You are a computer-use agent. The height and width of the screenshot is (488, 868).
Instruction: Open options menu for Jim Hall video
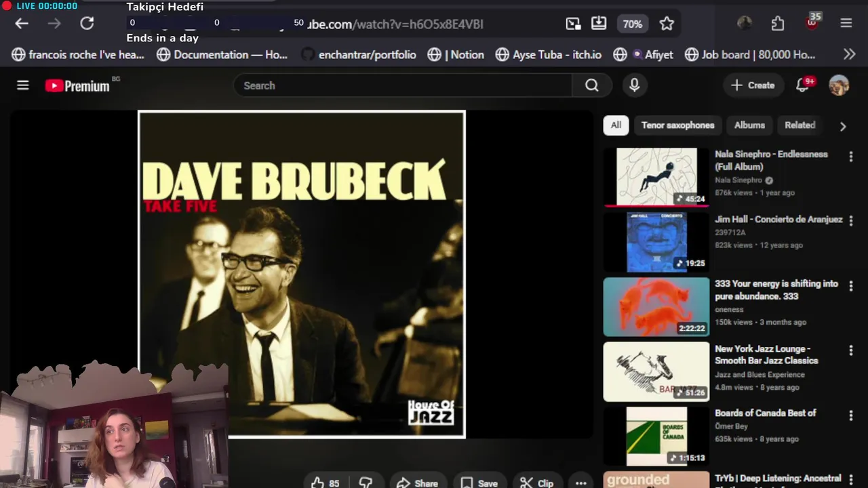(850, 221)
